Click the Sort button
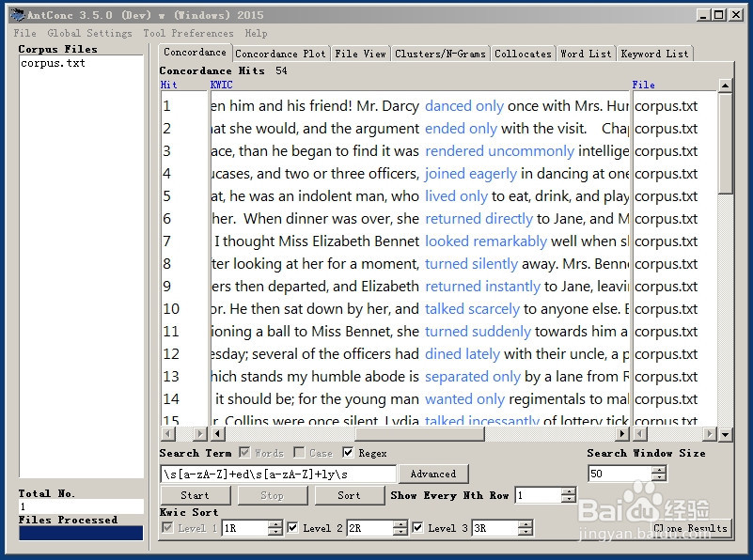Image resolution: width=753 pixels, height=560 pixels. tap(349, 495)
